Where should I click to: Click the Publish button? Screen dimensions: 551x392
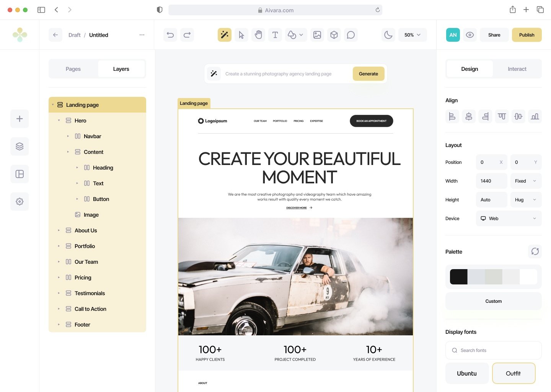[x=527, y=35]
